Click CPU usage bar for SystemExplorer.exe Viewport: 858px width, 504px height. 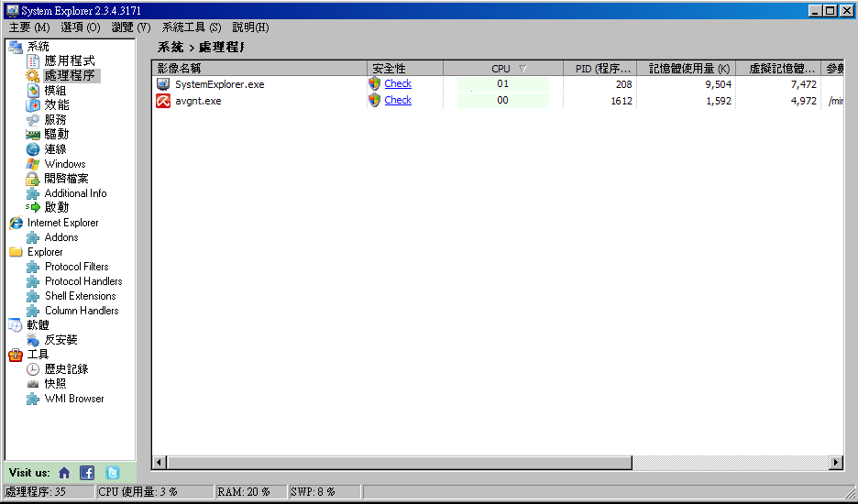click(503, 84)
